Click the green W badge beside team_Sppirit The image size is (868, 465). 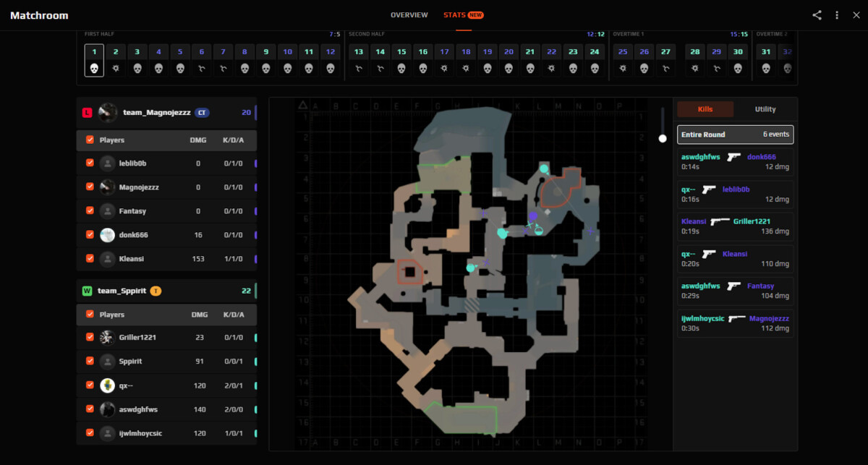click(87, 291)
